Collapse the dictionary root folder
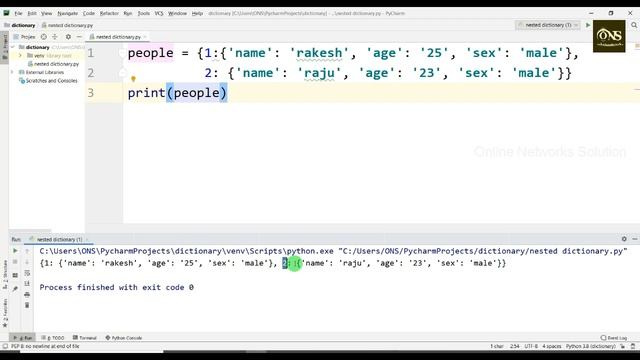Viewport: 640px width, 360px height. click(x=13, y=47)
